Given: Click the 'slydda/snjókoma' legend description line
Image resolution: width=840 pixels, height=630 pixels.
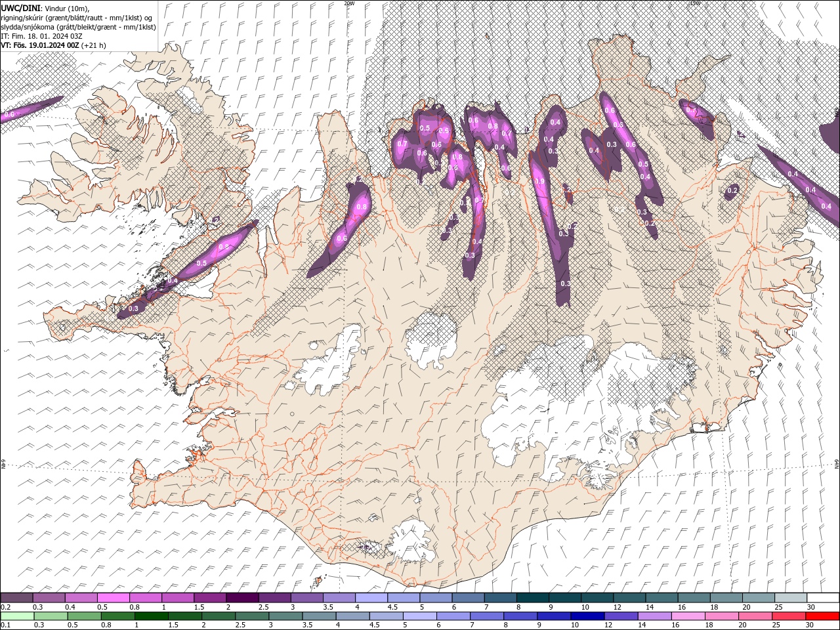Looking at the screenshot, I should coord(78,27).
